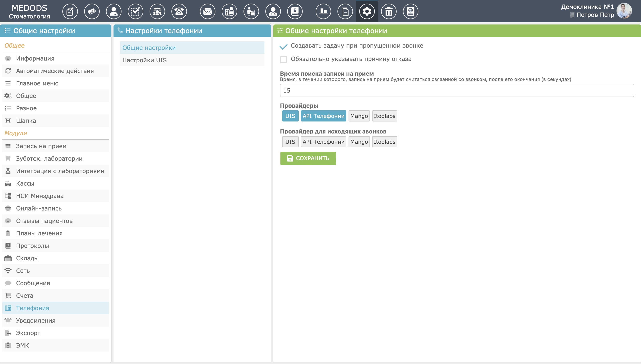Open the Шапка settings section
The width and height of the screenshot is (641, 364).
[x=55, y=121]
